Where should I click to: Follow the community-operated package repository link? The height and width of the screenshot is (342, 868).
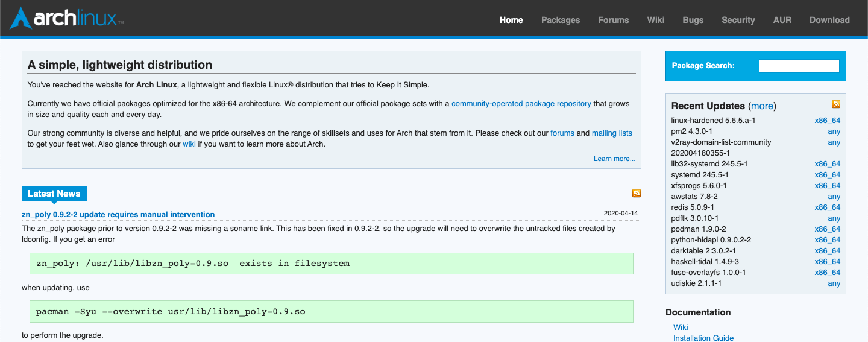click(521, 104)
